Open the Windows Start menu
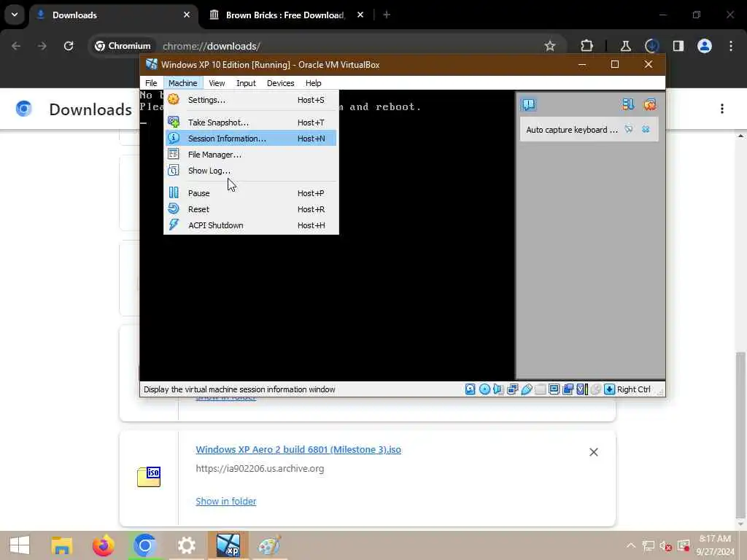The height and width of the screenshot is (560, 747). point(20,545)
